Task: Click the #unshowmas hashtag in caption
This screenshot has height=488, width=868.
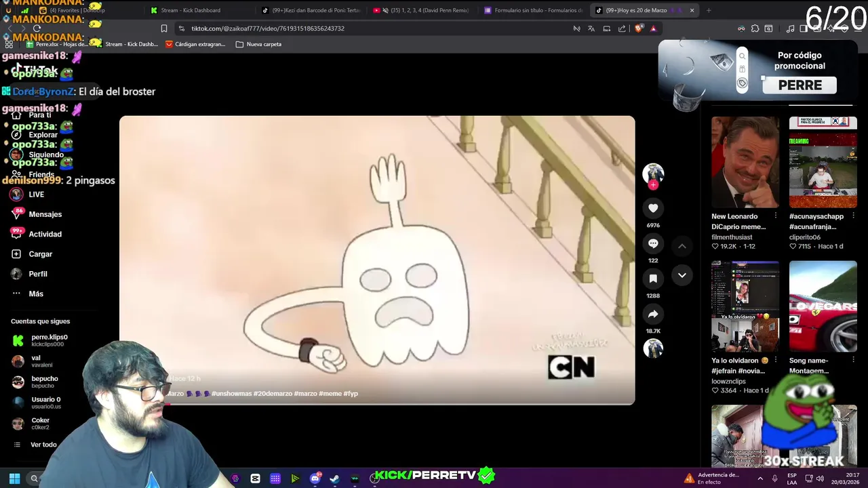Action: coord(231,394)
